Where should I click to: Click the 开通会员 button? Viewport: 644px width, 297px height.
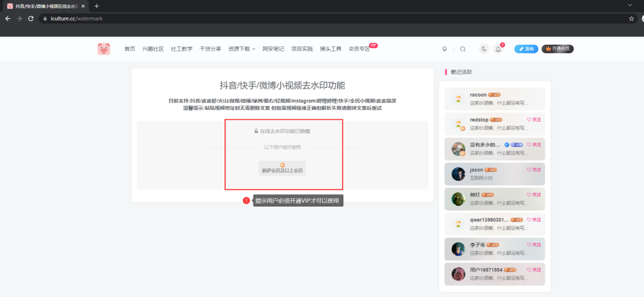[x=557, y=49]
